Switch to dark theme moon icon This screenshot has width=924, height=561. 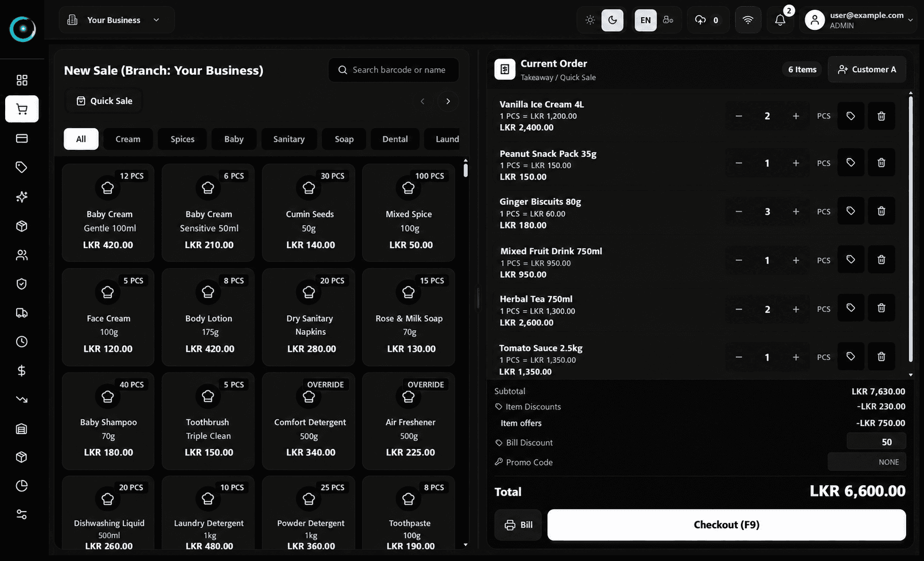point(612,20)
